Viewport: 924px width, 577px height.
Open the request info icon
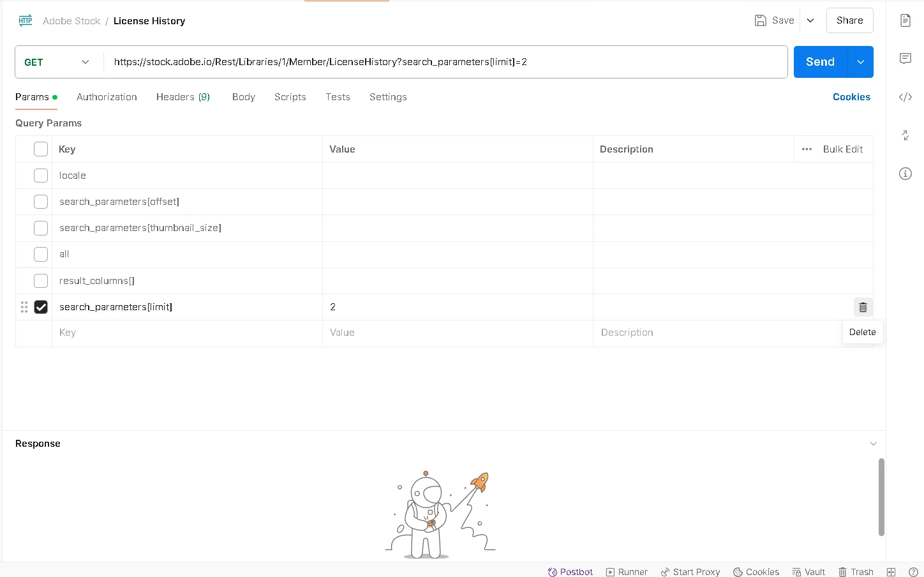click(905, 174)
